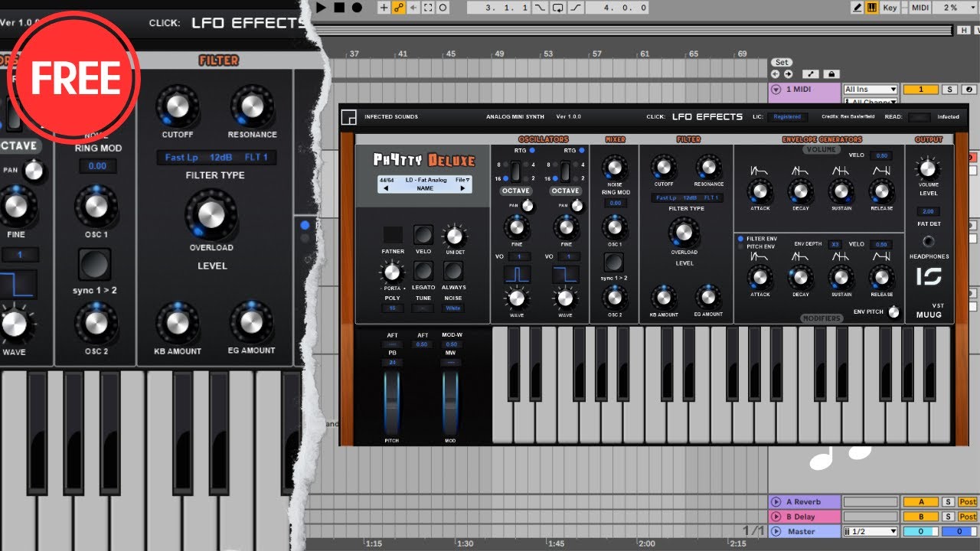This screenshot has height=551, width=980.
Task: Click the MOD wheel
Action: tap(450, 403)
